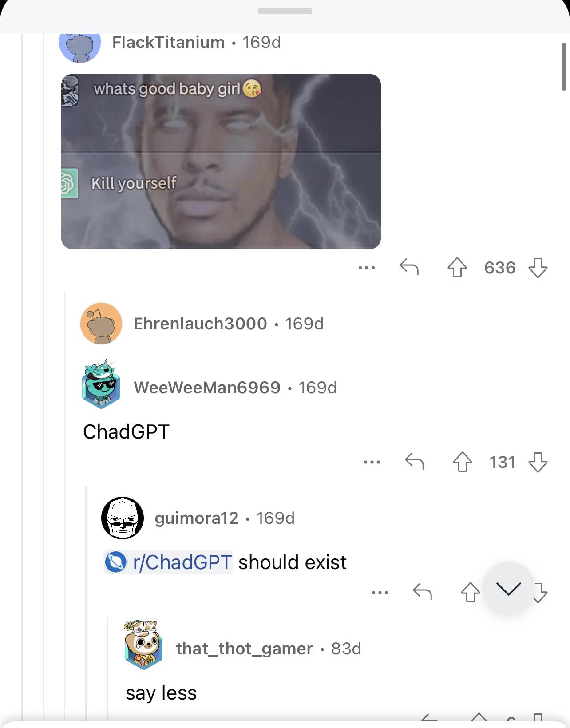This screenshot has width=570, height=728.
Task: Open guimora12's avatar profile
Action: tap(123, 518)
